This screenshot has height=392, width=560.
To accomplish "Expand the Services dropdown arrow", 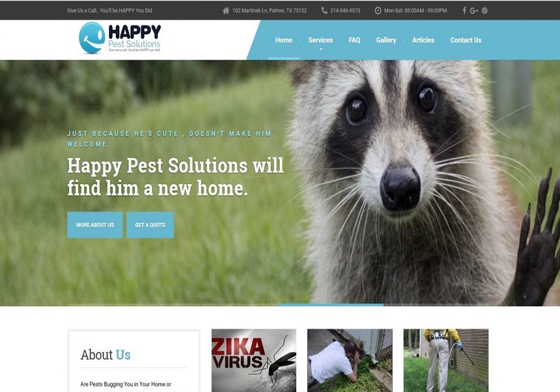I will point(320,49).
